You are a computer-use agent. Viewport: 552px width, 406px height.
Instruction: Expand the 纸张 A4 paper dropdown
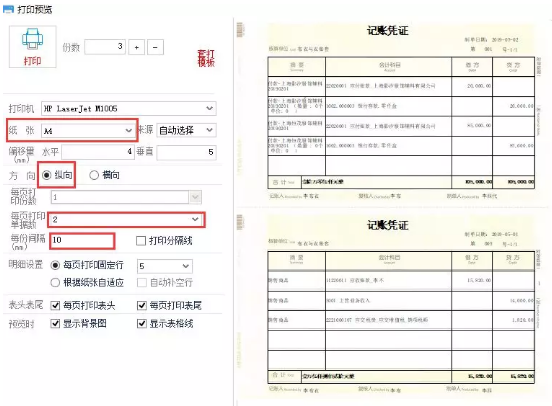(x=87, y=131)
